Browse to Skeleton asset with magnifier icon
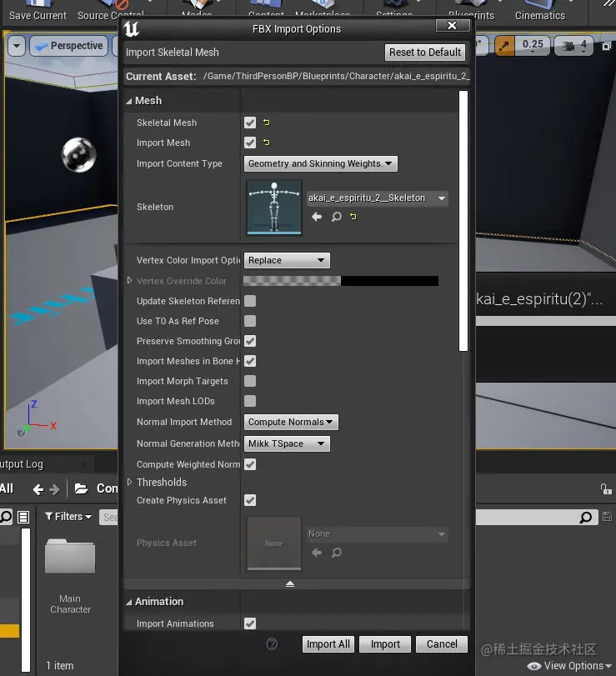 point(336,217)
